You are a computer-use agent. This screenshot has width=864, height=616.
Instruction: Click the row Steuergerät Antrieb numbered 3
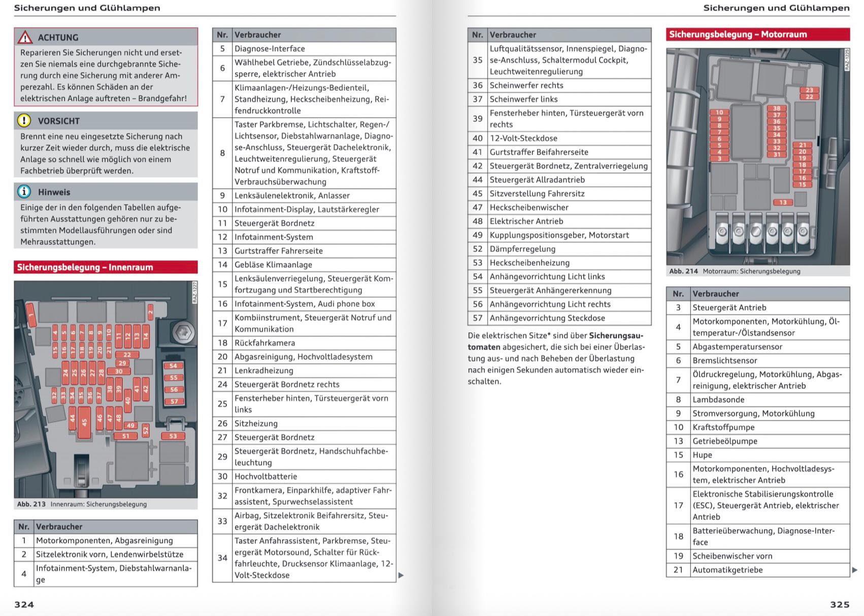(x=758, y=307)
